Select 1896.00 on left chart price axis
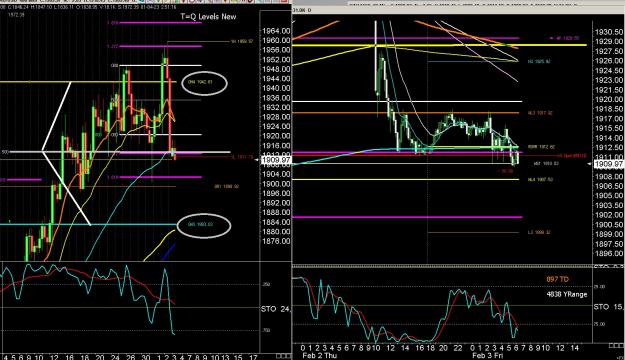 (x=276, y=193)
